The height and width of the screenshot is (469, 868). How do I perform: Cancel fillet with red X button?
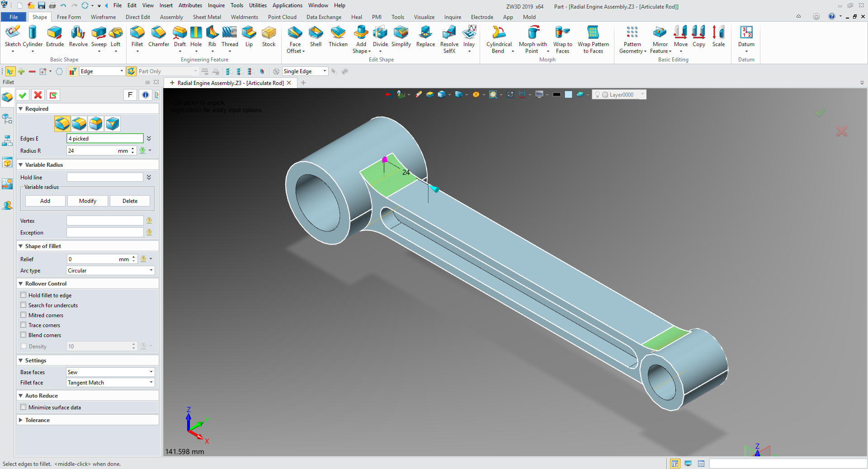click(38, 95)
